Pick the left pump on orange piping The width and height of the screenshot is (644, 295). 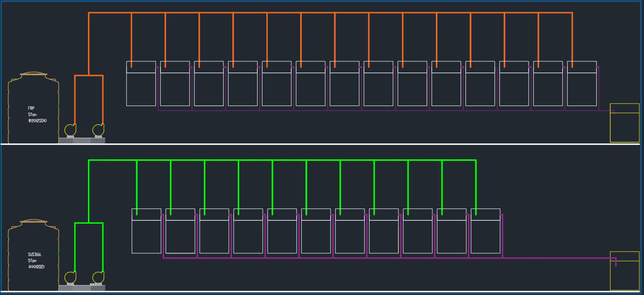(70, 130)
